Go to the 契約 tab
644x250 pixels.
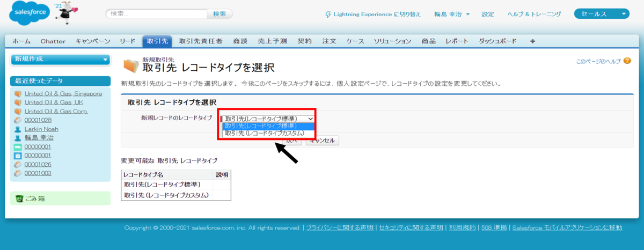click(x=304, y=41)
